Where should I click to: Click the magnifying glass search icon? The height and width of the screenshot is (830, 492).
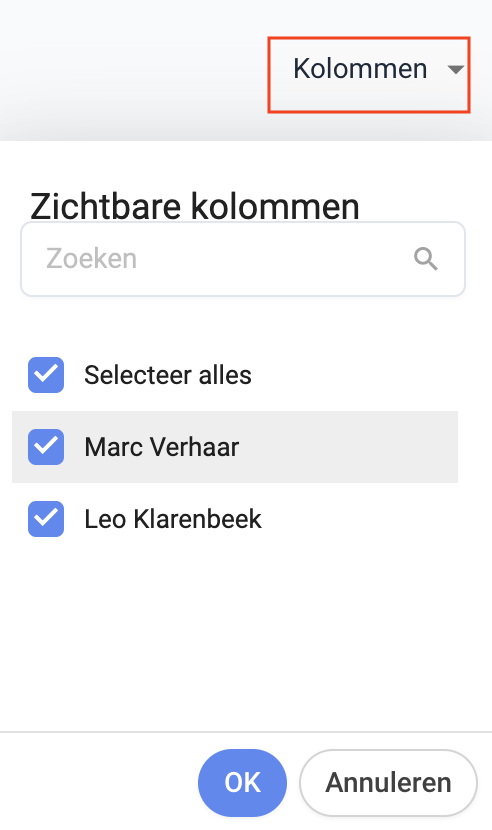point(426,259)
